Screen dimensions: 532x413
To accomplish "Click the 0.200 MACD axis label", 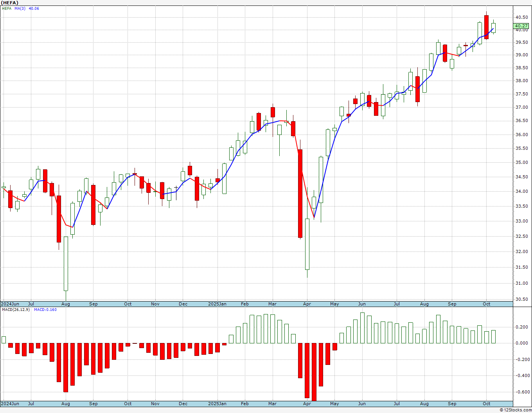I will point(521,327).
